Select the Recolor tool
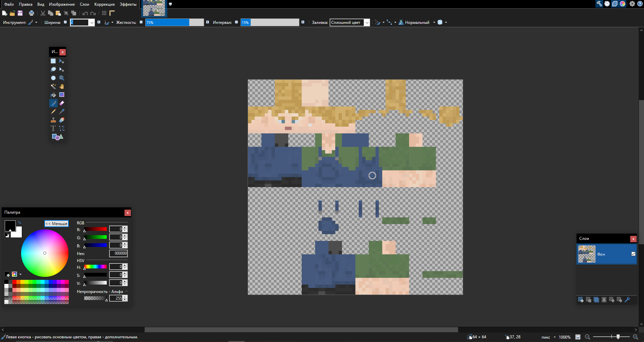This screenshot has width=644, height=342. tap(62, 120)
